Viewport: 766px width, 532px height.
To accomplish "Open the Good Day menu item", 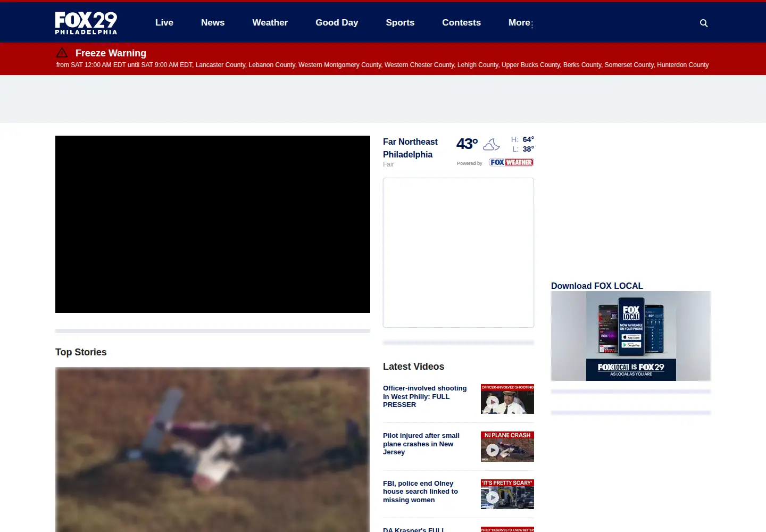I will tap(337, 22).
